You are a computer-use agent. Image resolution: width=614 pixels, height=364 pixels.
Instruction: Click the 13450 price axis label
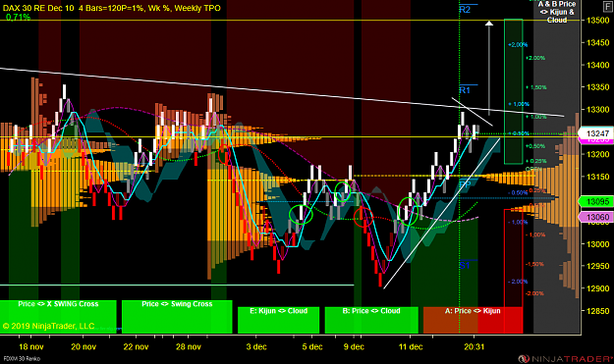[598, 42]
